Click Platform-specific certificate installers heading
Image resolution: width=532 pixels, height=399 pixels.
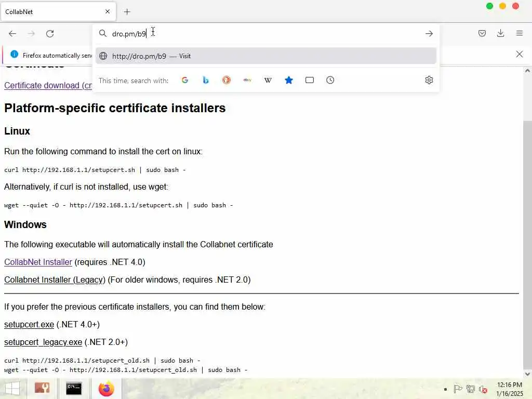(115, 108)
